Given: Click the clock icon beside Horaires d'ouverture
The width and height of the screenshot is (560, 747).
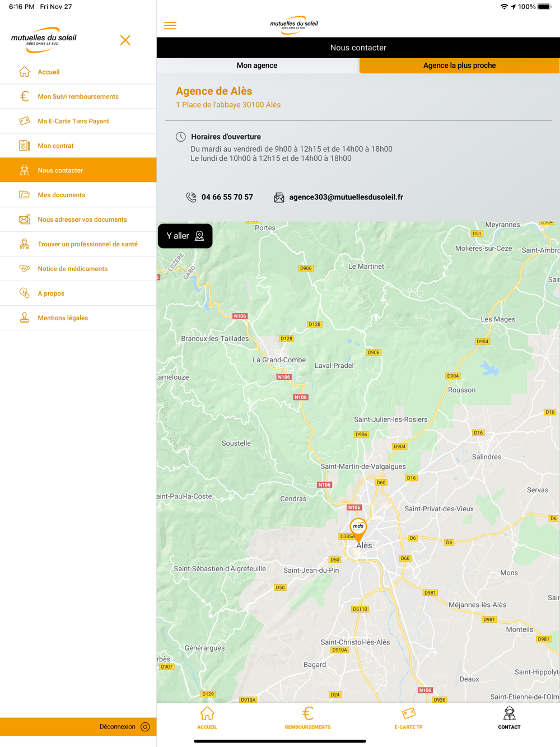Looking at the screenshot, I should (x=181, y=137).
